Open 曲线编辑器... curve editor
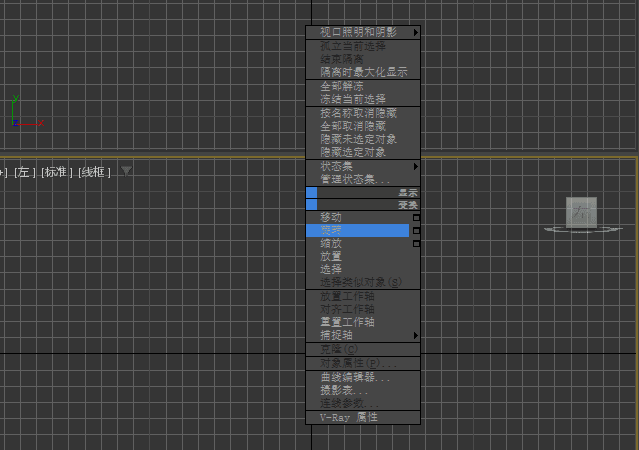639x450 pixels. (x=363, y=377)
